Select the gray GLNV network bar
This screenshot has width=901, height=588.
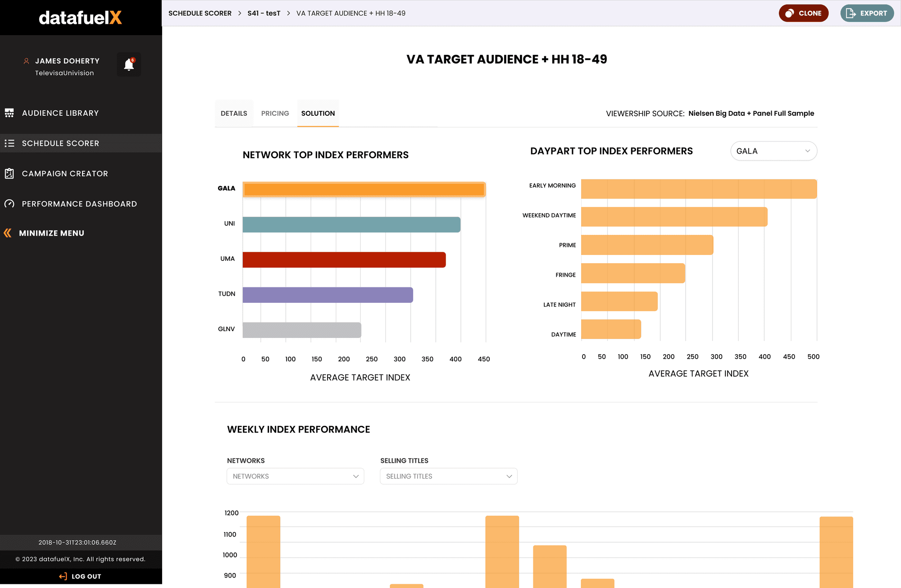302,330
